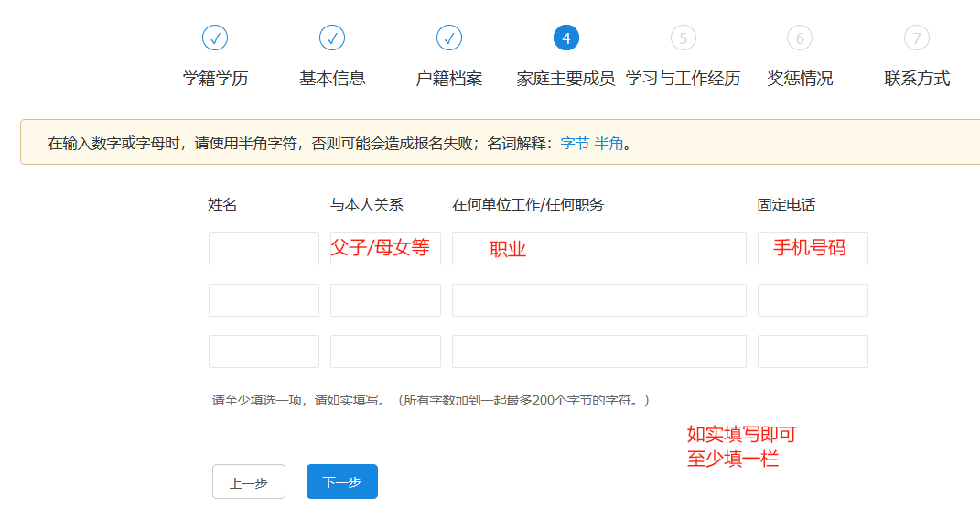The image size is (980, 519).
Task: Select third row 固定电话 input field
Action: click(813, 351)
